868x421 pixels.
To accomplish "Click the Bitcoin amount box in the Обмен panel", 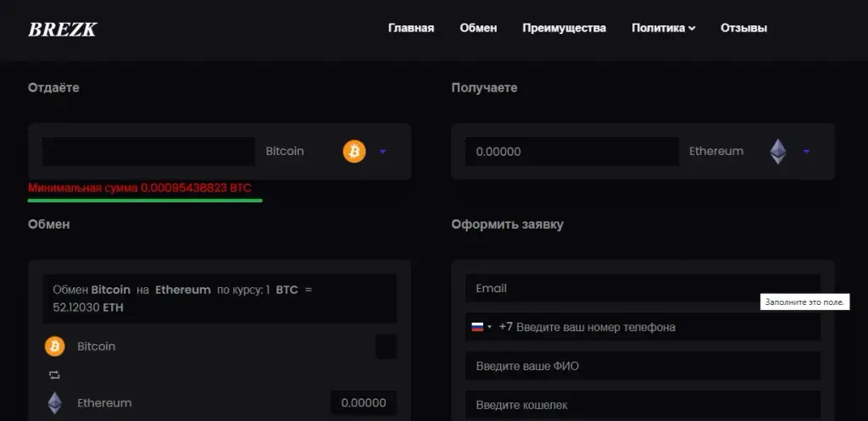I will coord(387,346).
